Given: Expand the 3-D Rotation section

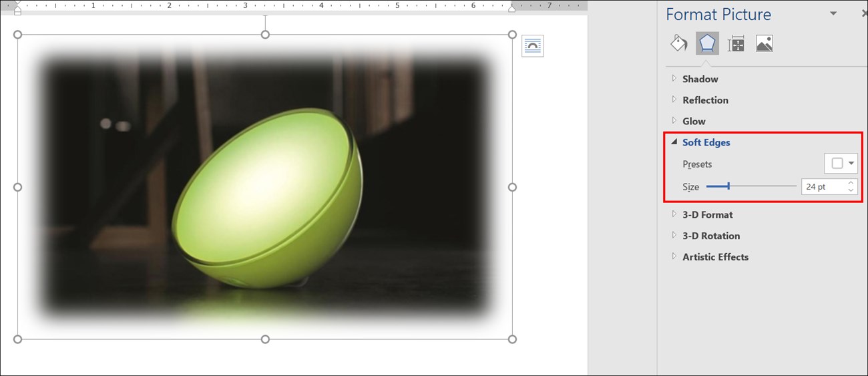Looking at the screenshot, I should pos(710,236).
